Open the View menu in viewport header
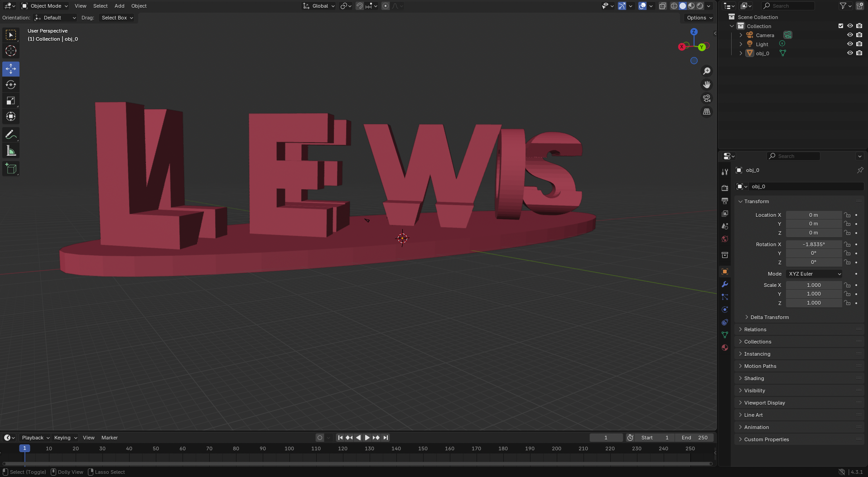 80,6
